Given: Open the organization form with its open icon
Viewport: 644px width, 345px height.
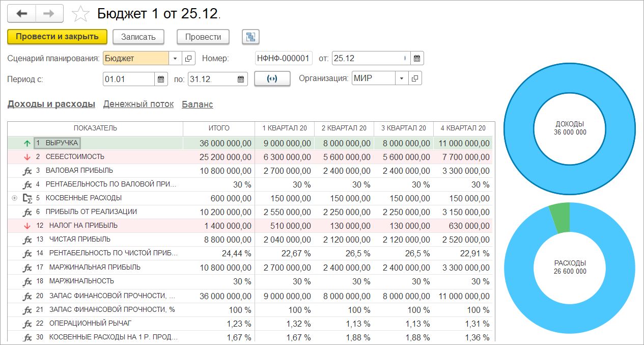Looking at the screenshot, I should pos(415,78).
